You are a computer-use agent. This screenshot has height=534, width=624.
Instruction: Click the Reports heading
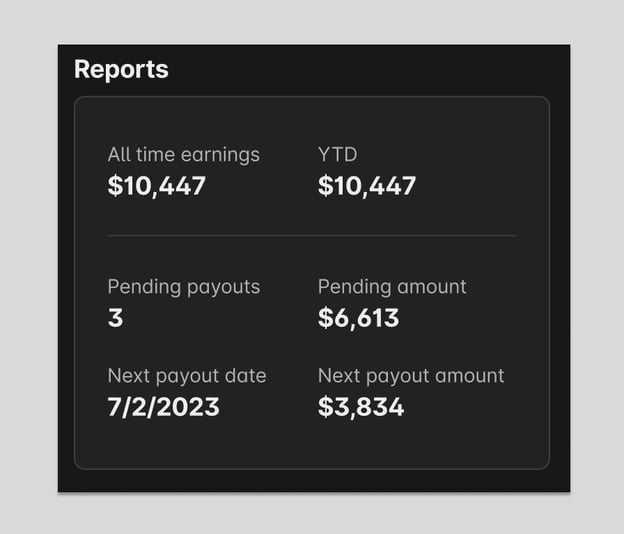tap(121, 70)
